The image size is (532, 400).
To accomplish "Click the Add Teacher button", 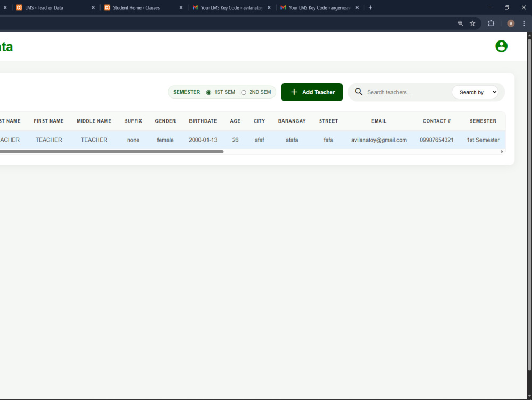I will point(312,92).
